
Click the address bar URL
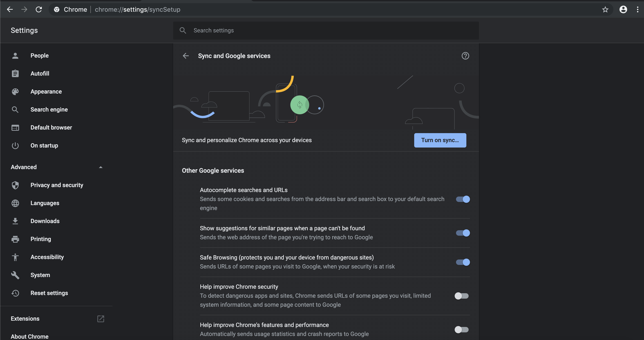(137, 9)
